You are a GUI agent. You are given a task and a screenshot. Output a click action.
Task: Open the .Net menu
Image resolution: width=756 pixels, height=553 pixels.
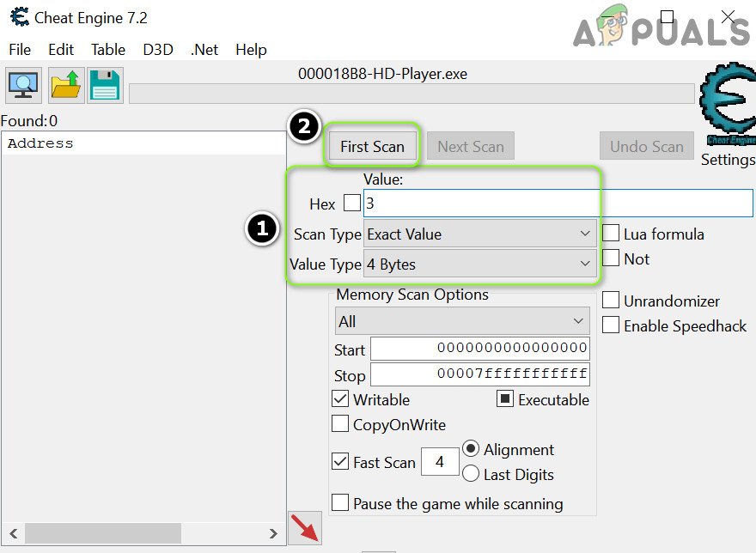(204, 49)
